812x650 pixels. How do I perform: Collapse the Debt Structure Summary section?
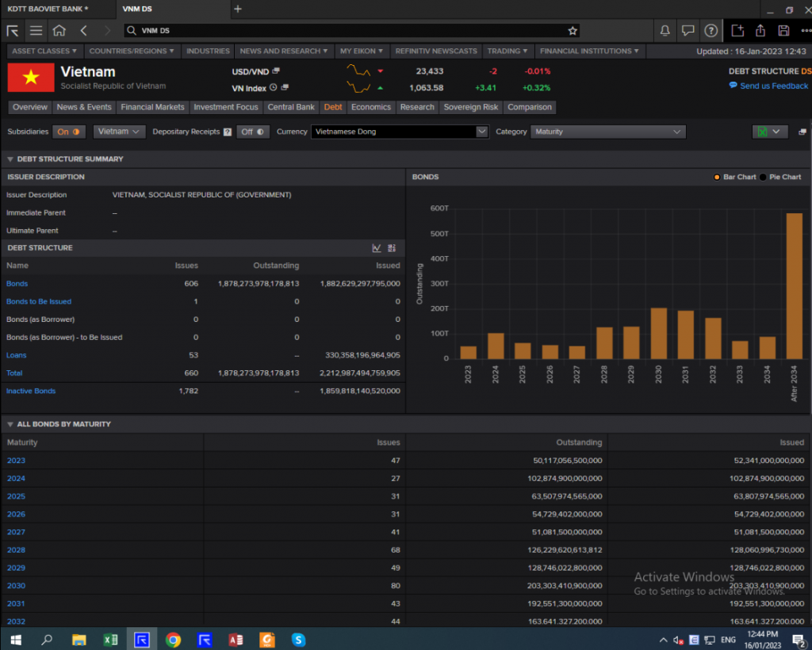tap(10, 159)
